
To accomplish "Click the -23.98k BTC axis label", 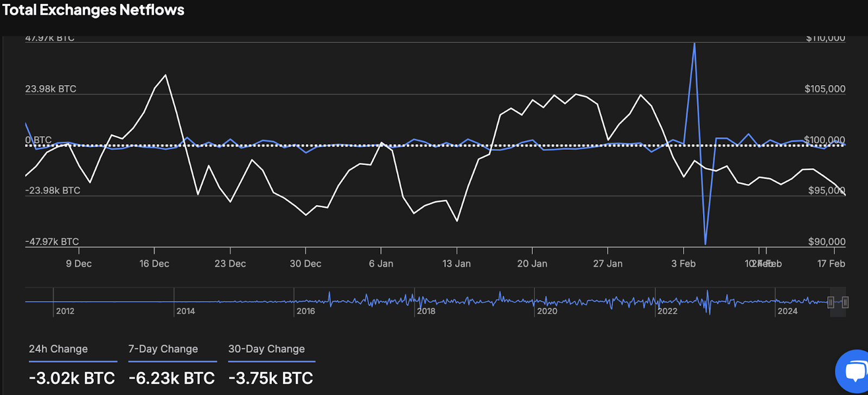I will [53, 190].
